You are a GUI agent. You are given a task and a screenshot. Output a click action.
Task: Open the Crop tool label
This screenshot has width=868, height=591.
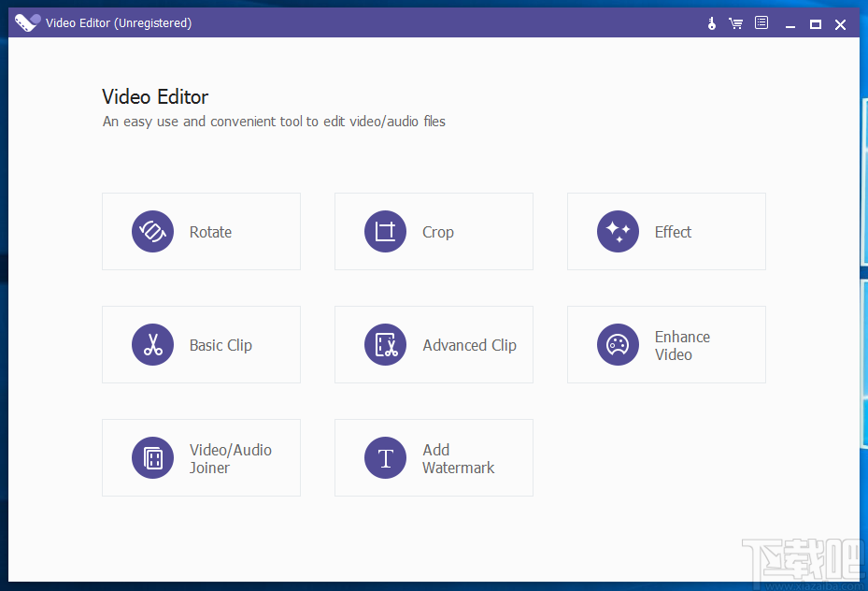tap(438, 233)
